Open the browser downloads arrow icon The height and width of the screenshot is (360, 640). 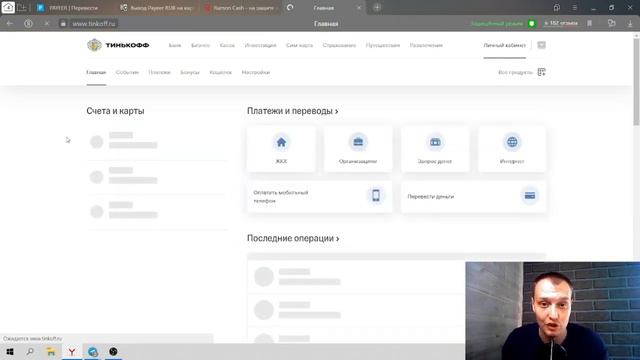[x=630, y=24]
